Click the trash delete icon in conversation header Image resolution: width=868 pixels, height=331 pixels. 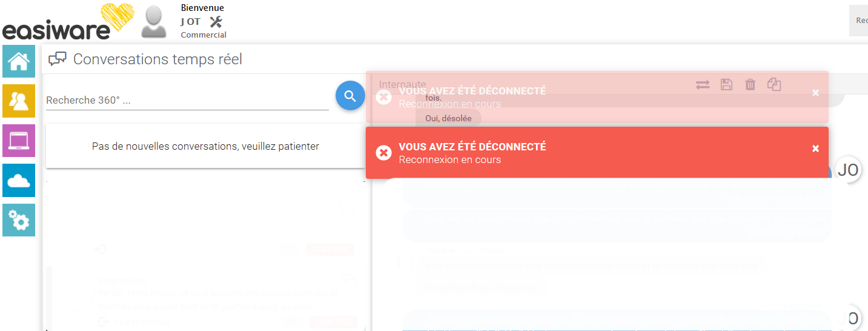[x=750, y=85]
